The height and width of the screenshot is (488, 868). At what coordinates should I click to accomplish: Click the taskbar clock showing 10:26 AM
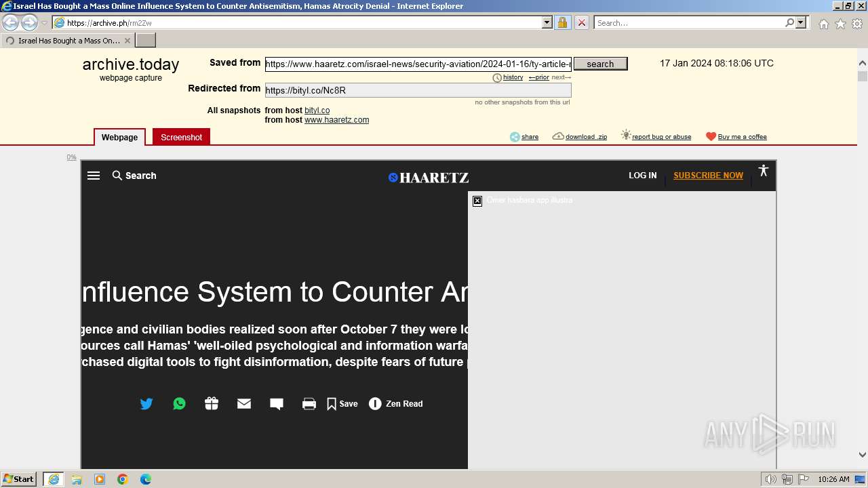(833, 479)
